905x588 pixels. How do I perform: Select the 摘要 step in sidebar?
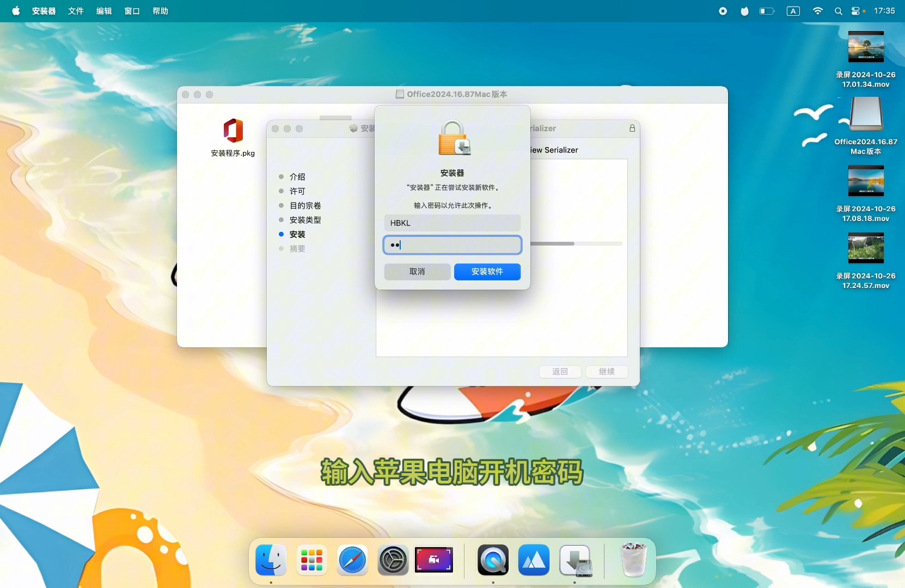pos(297,249)
